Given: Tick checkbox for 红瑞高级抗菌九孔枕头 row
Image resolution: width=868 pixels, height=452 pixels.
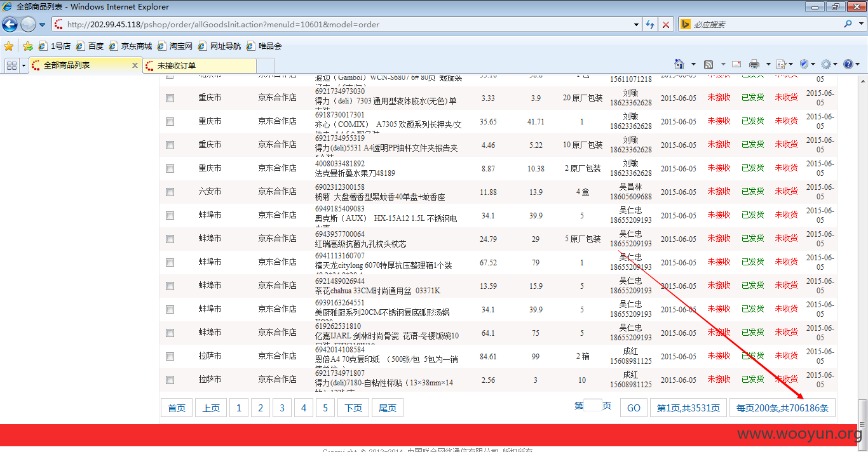Looking at the screenshot, I should click(x=170, y=239).
